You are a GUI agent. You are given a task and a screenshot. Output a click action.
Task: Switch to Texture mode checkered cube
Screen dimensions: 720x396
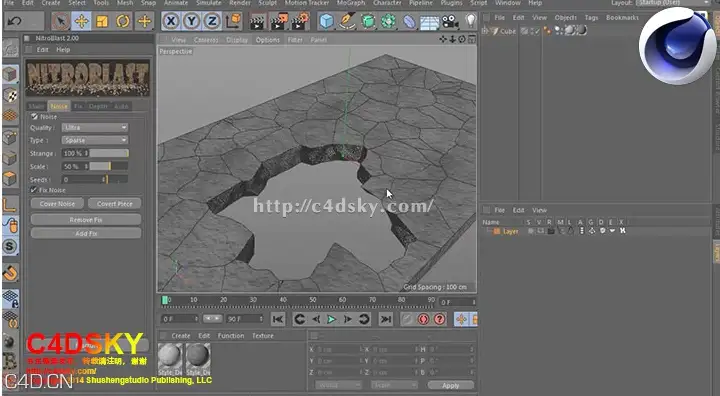pos(10,95)
